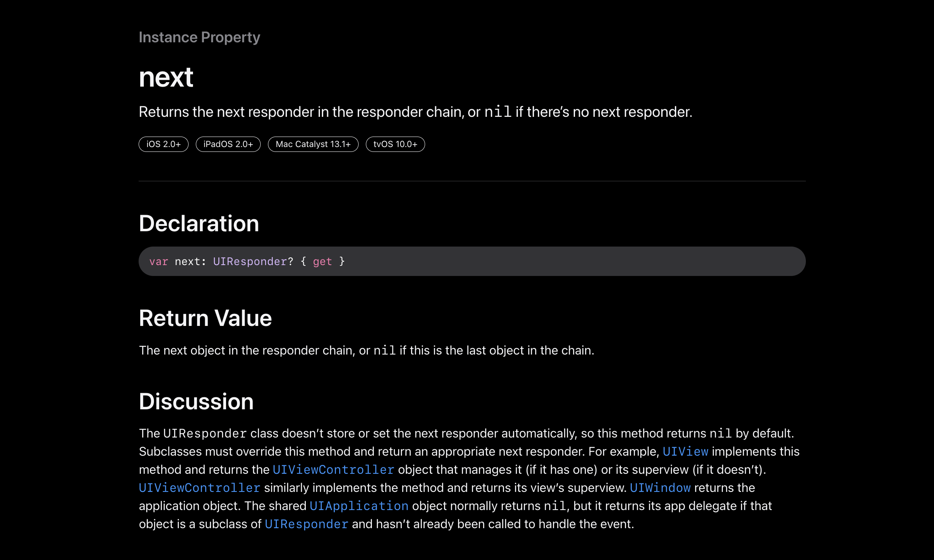Click the Return Value description text
Image resolution: width=934 pixels, height=560 pixels.
[x=366, y=351]
